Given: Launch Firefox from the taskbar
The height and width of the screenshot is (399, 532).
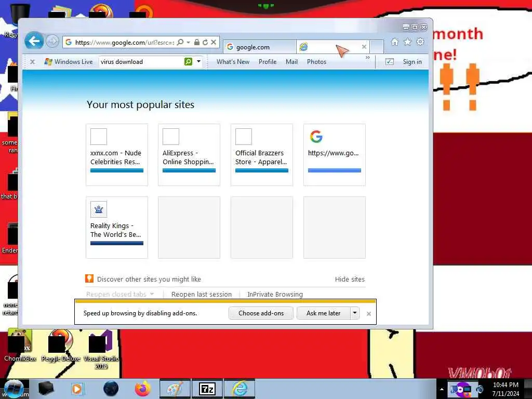Looking at the screenshot, I should 143,389.
